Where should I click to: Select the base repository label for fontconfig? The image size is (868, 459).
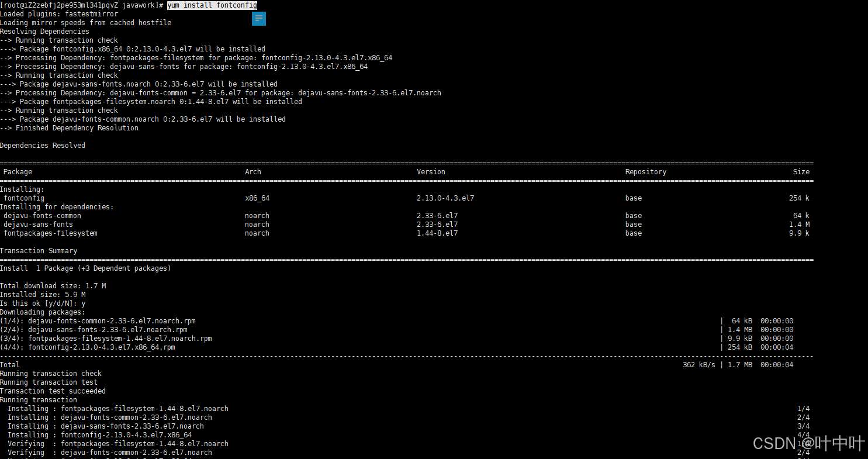click(x=633, y=198)
